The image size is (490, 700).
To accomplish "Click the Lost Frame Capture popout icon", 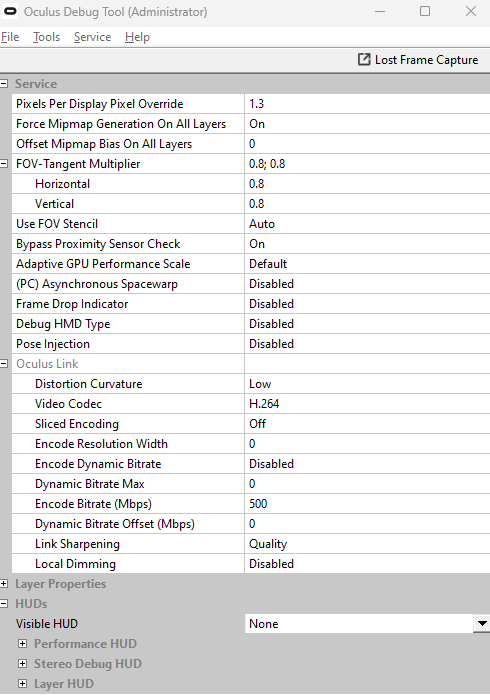I will coord(364,59).
